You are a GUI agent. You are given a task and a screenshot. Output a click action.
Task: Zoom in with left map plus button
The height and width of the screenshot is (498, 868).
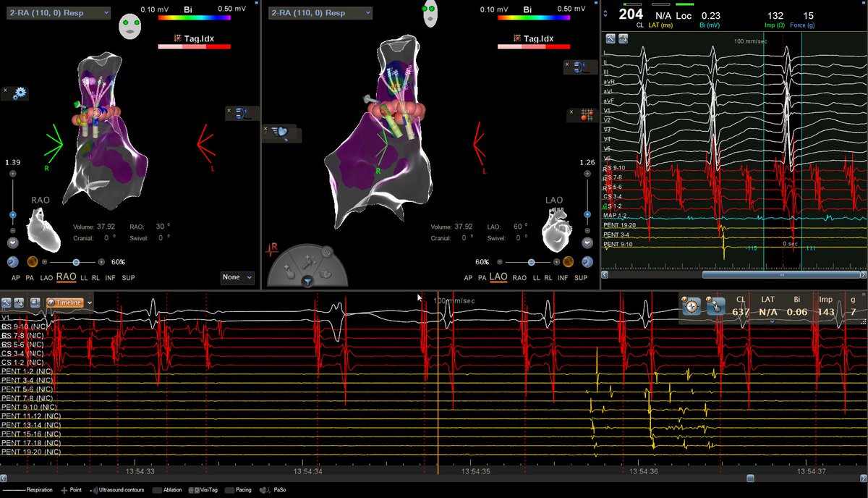click(x=12, y=174)
